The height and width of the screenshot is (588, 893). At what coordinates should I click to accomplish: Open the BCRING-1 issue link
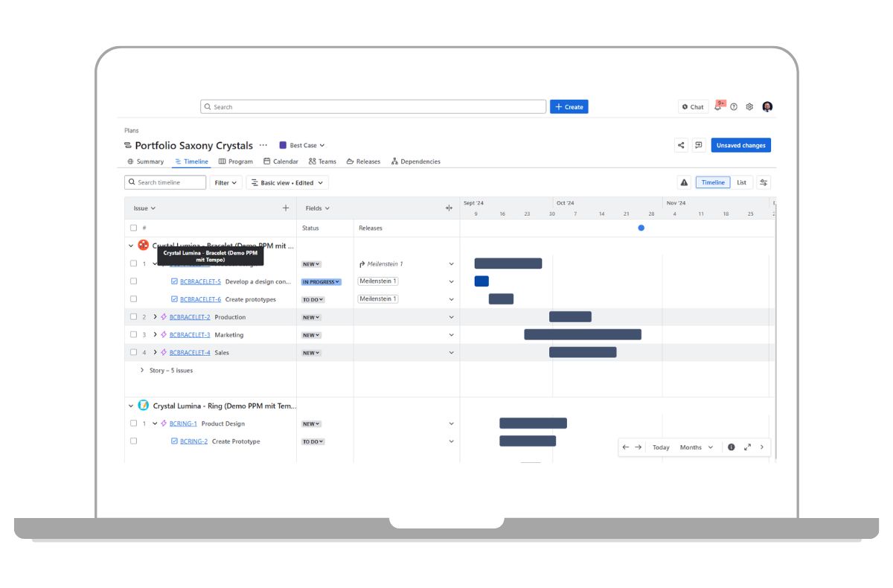click(183, 424)
